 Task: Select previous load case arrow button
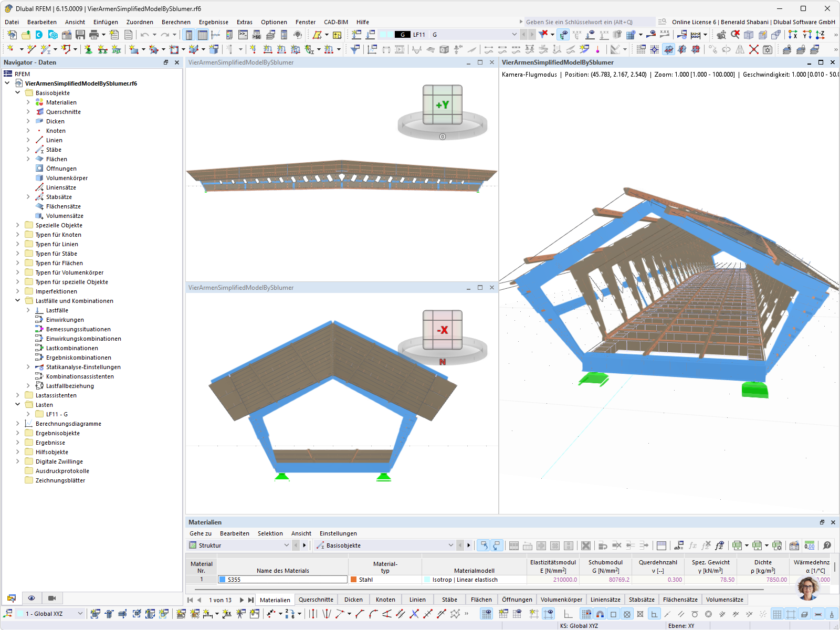pos(523,35)
